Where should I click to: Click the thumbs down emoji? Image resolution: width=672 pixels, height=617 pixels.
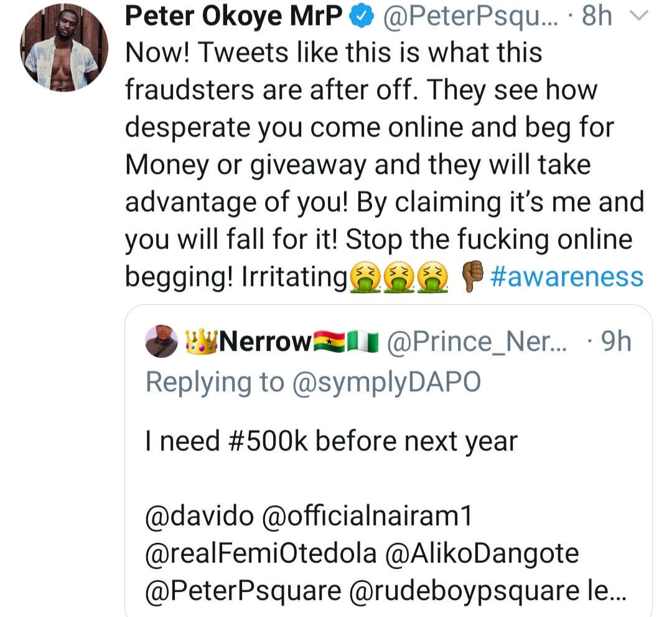[474, 276]
